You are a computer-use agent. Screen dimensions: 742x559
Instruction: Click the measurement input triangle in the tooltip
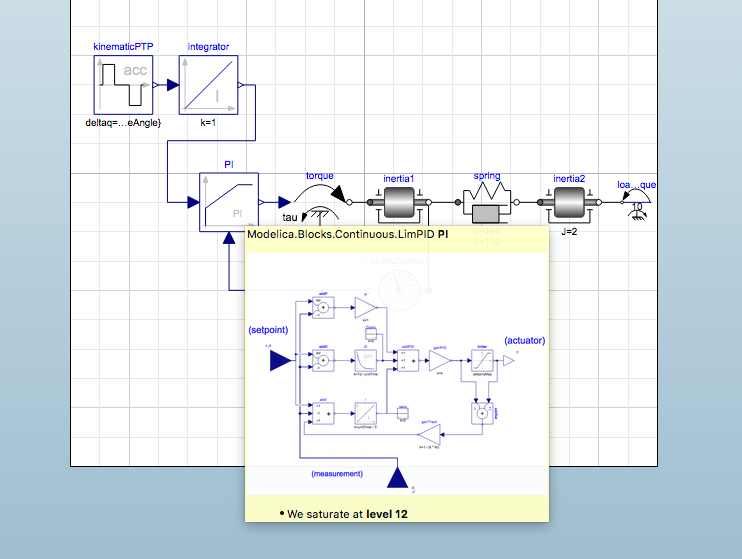(398, 477)
